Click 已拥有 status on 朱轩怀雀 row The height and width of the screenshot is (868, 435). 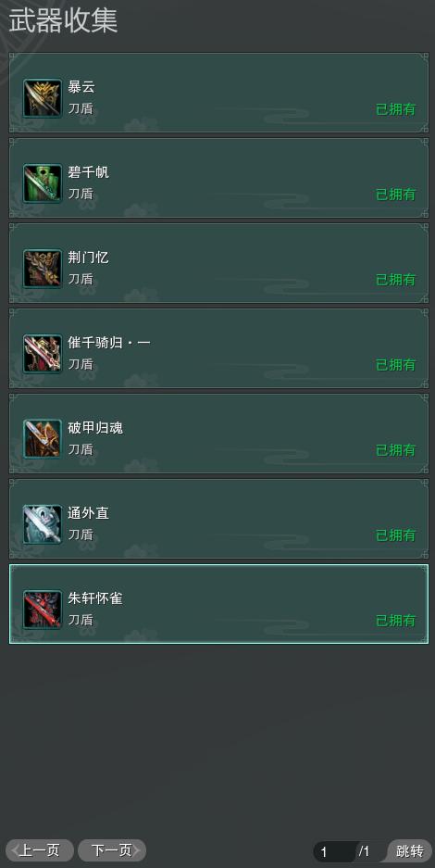tap(396, 621)
